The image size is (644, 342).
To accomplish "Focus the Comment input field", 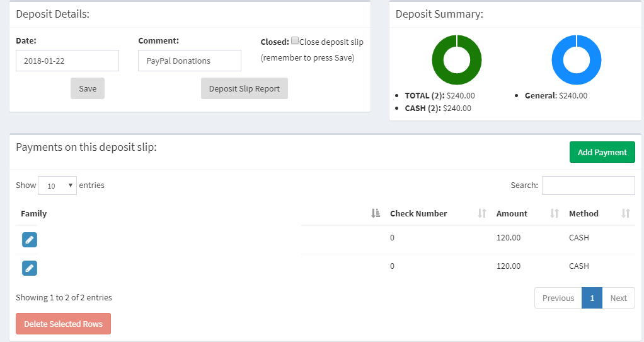I will click(x=190, y=61).
